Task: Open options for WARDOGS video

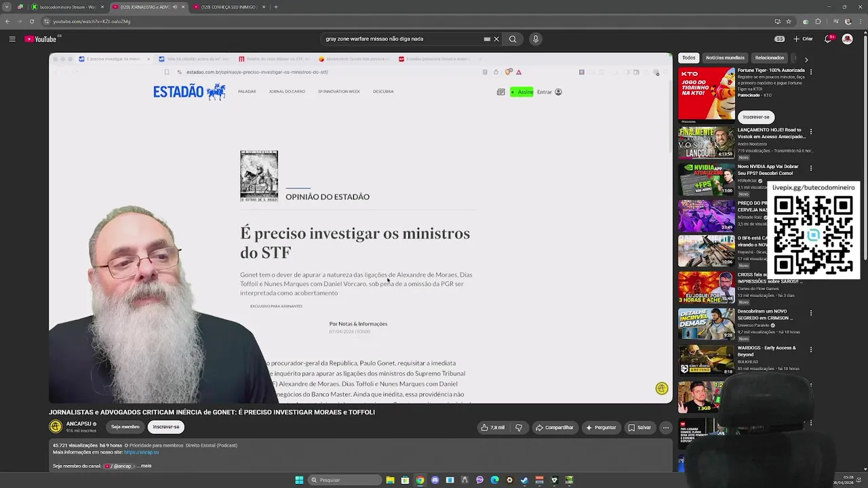Action: 811,349
